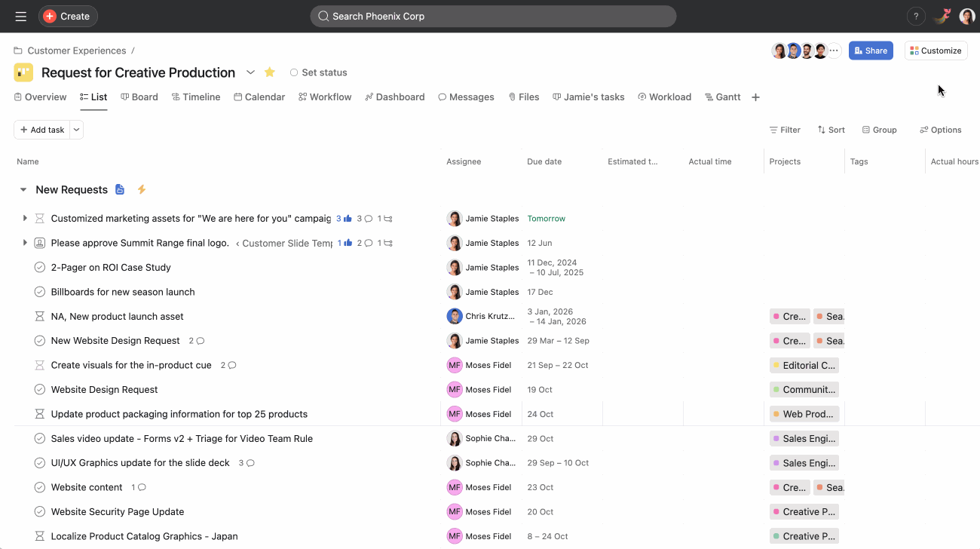Open the Add task dropdown arrow
The height and width of the screenshot is (549, 980).
[76, 130]
